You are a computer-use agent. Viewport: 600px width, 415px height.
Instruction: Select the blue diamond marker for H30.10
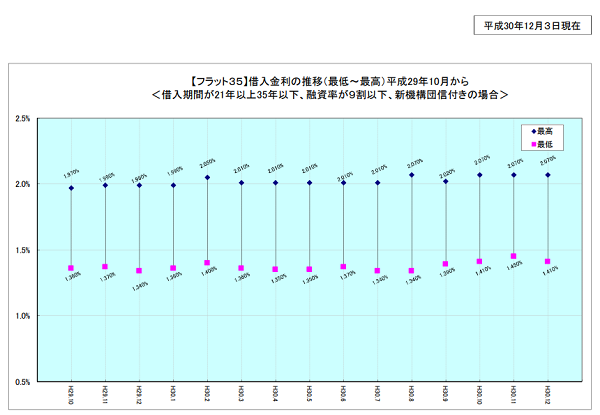tap(480, 175)
